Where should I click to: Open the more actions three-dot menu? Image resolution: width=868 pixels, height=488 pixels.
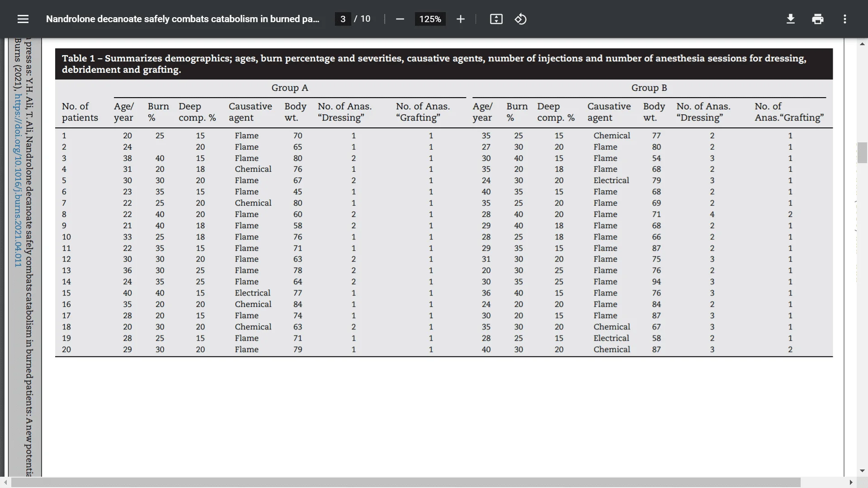844,19
